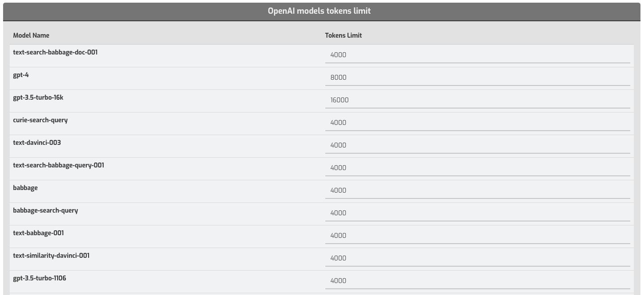Click the gpt-4 model name label
The image size is (644, 295).
coord(21,75)
